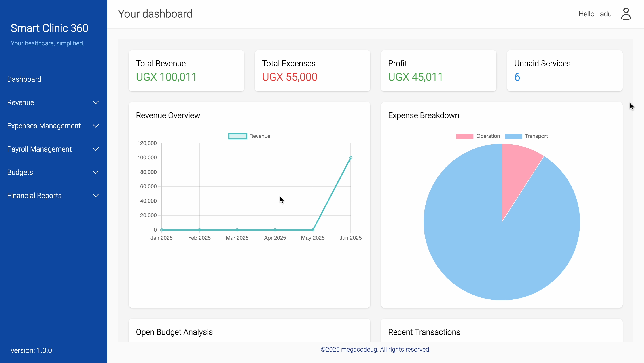Click the Hello Ladu greeting

pos(595,14)
